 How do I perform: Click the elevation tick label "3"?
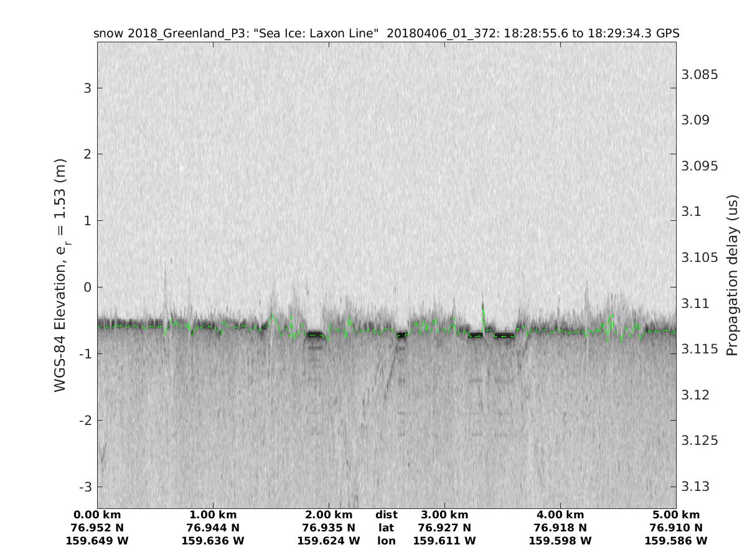88,88
